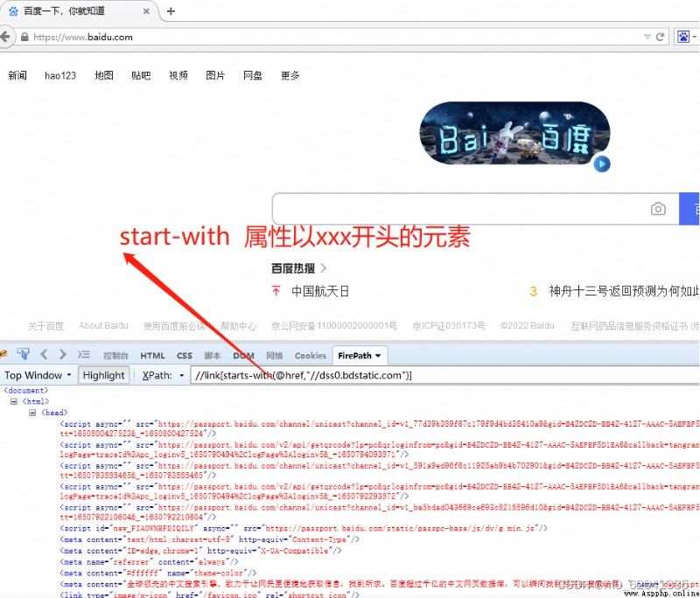
Task: Select the 百度一下，你就知道 browser tab
Action: tap(80, 11)
